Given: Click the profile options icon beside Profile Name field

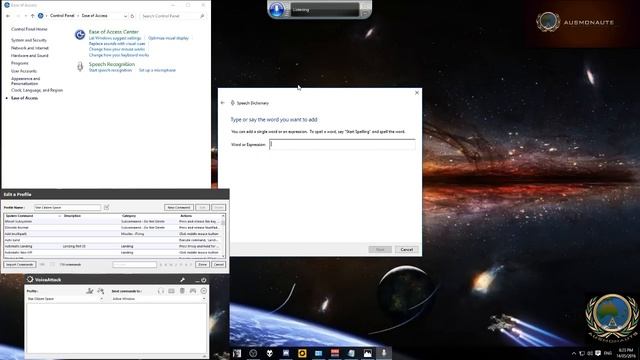Looking at the screenshot, I should pos(107,207).
